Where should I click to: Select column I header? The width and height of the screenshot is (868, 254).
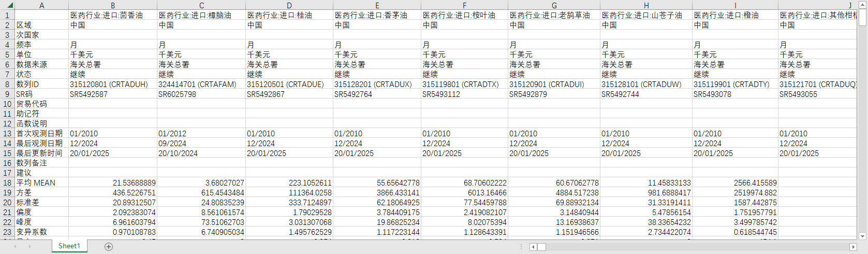[x=735, y=5]
